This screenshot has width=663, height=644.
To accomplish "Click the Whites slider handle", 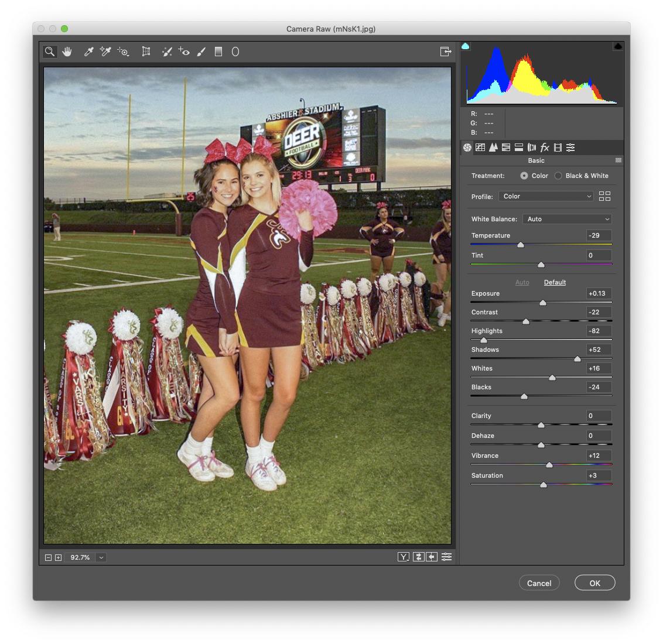I will tap(552, 378).
